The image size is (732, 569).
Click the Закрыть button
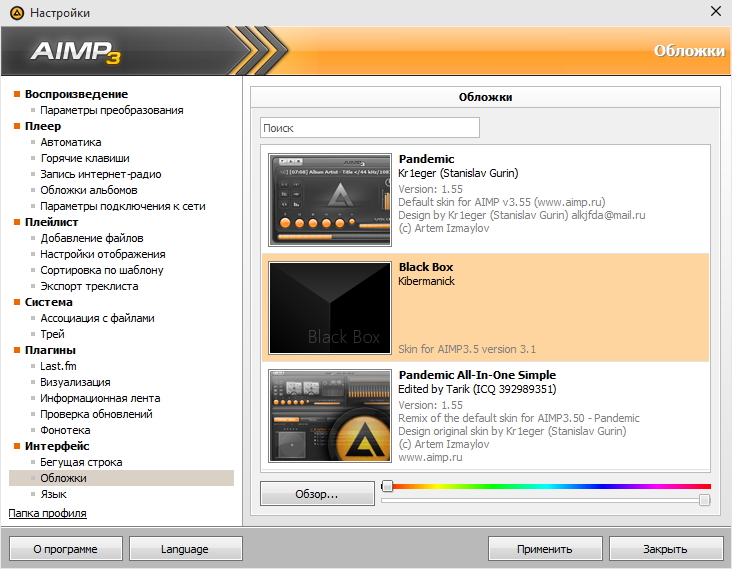(x=666, y=548)
